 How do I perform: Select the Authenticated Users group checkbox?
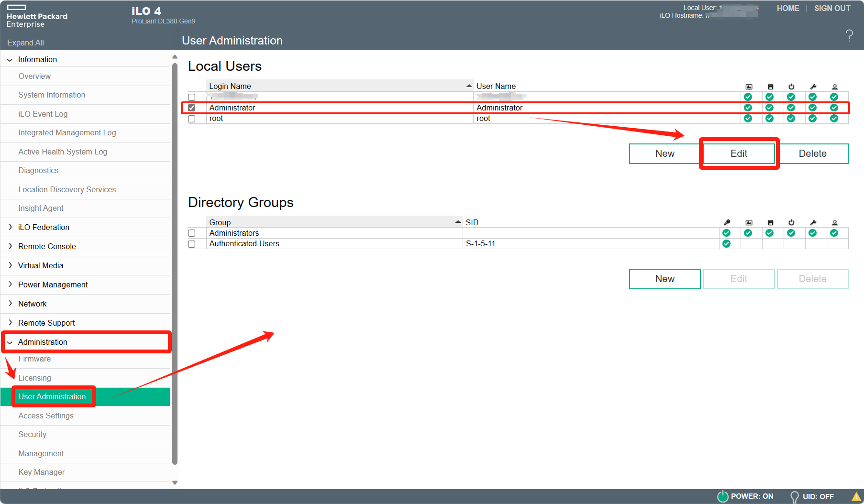[192, 244]
